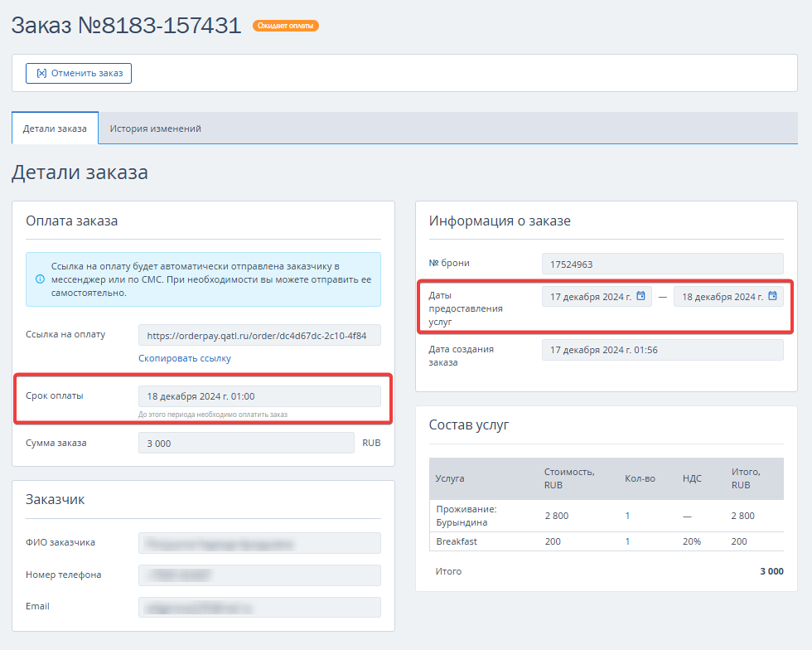Click the № брони field 17524963

(x=662, y=264)
